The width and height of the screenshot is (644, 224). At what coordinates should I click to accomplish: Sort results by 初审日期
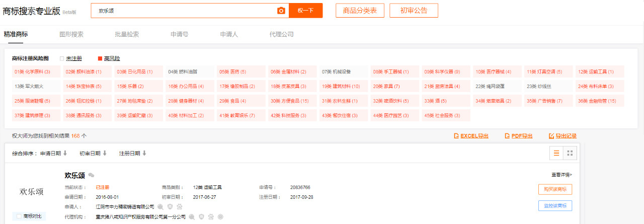pos(93,153)
